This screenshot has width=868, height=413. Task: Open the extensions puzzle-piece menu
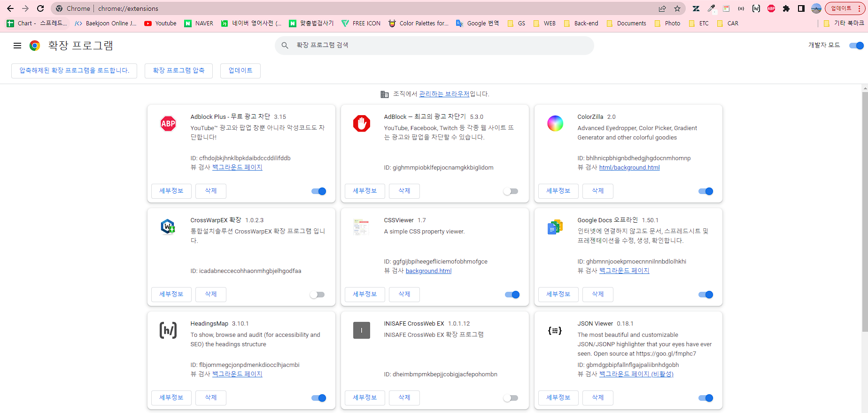(786, 8)
